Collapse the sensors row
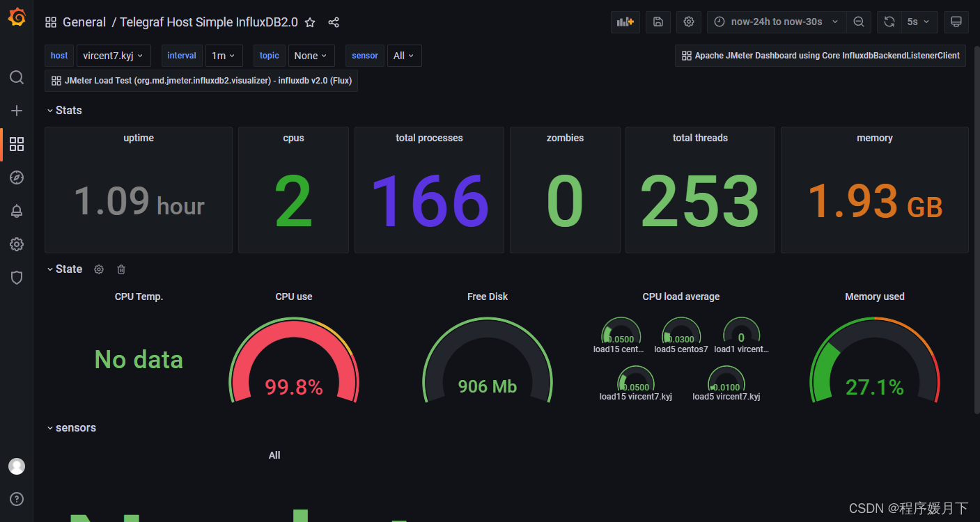The width and height of the screenshot is (980, 522). tap(71, 428)
